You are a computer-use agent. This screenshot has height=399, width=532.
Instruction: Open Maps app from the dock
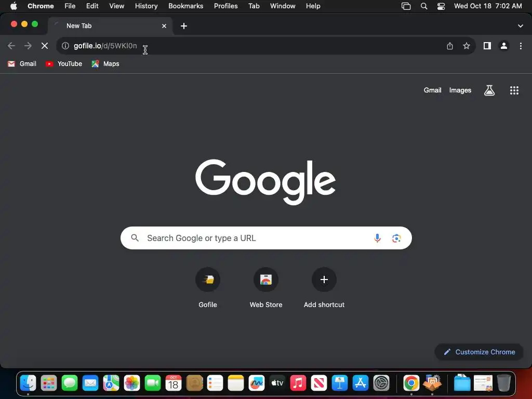[111, 383]
